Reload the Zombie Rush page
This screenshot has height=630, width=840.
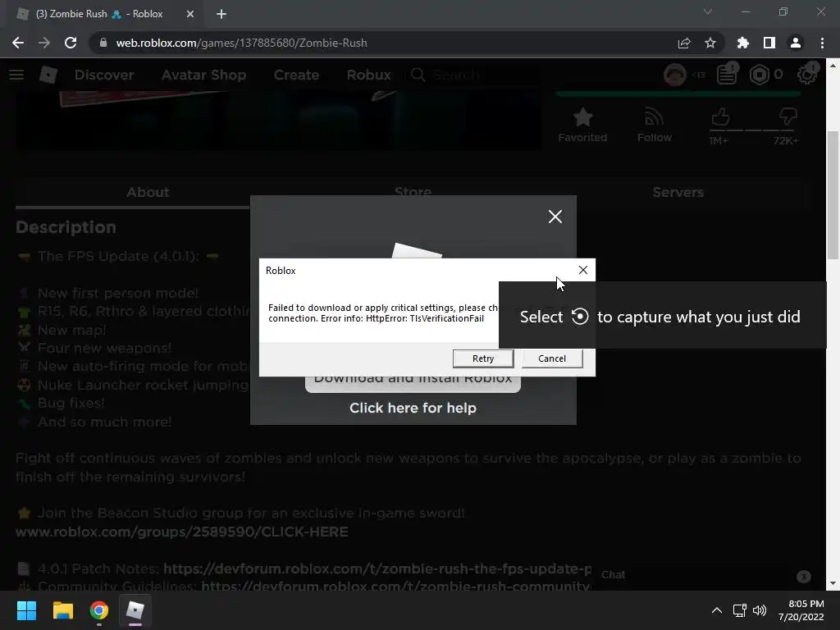click(71, 43)
